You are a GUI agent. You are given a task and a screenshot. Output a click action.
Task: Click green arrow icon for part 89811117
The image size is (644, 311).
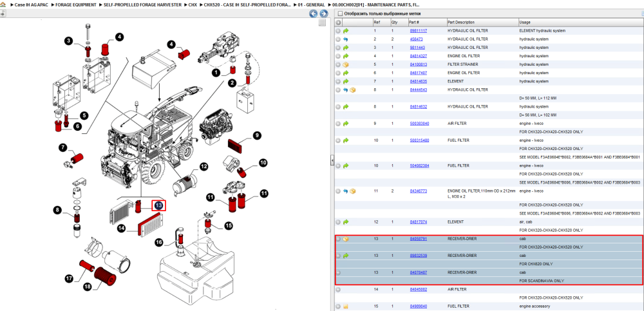(346, 31)
